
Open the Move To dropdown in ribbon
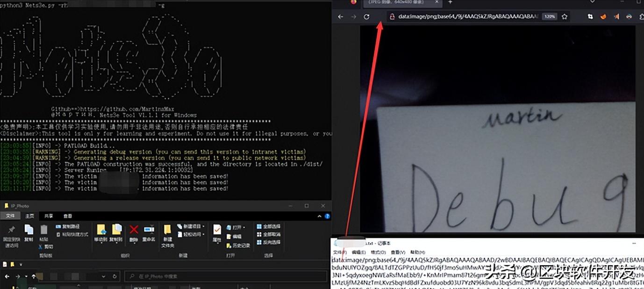(x=100, y=230)
